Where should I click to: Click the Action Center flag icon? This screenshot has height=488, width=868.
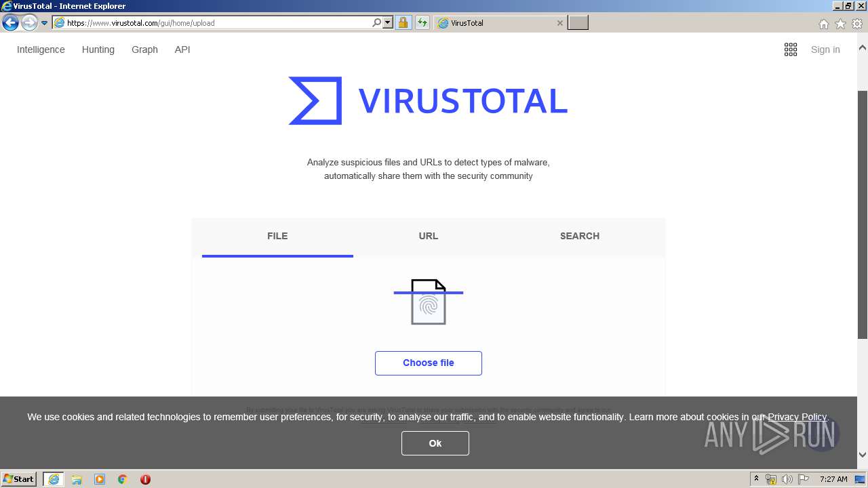point(804,479)
